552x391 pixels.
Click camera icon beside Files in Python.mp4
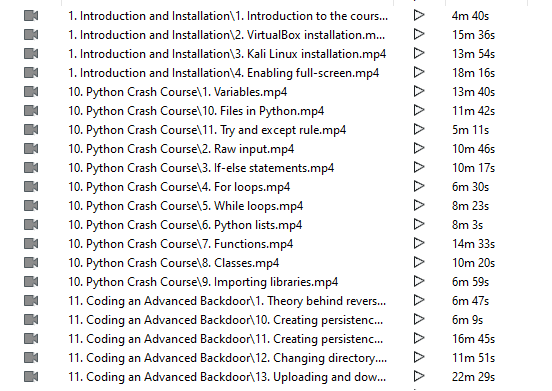(x=31, y=111)
